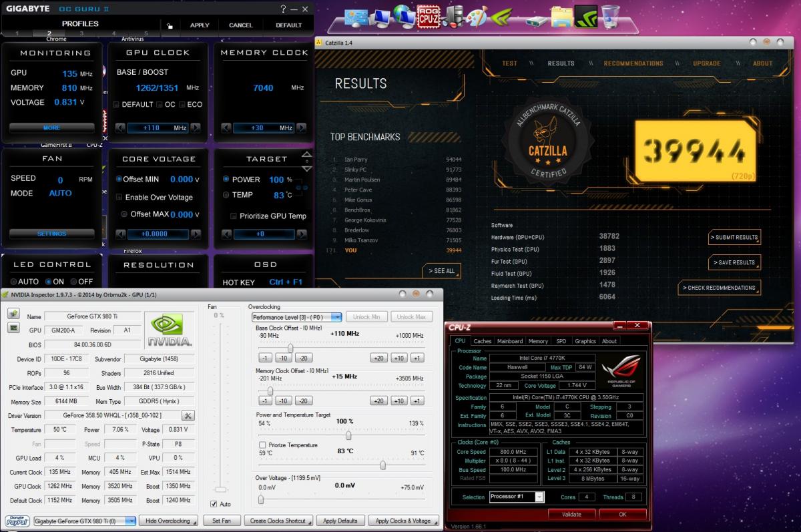Toggle Priorize Temperature in NVIDIA Inspector
This screenshot has height=532, width=801.
[262, 445]
